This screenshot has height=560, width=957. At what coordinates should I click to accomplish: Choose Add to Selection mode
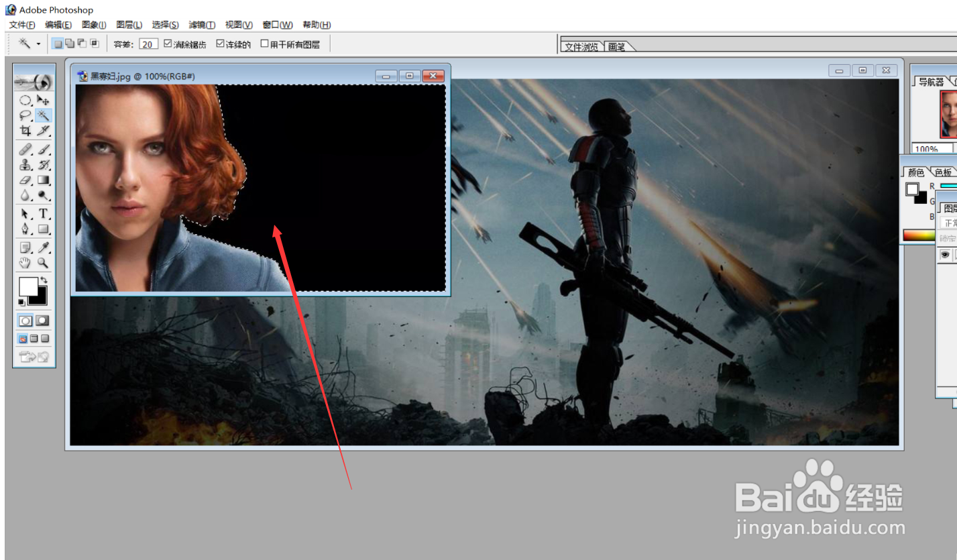(x=70, y=44)
